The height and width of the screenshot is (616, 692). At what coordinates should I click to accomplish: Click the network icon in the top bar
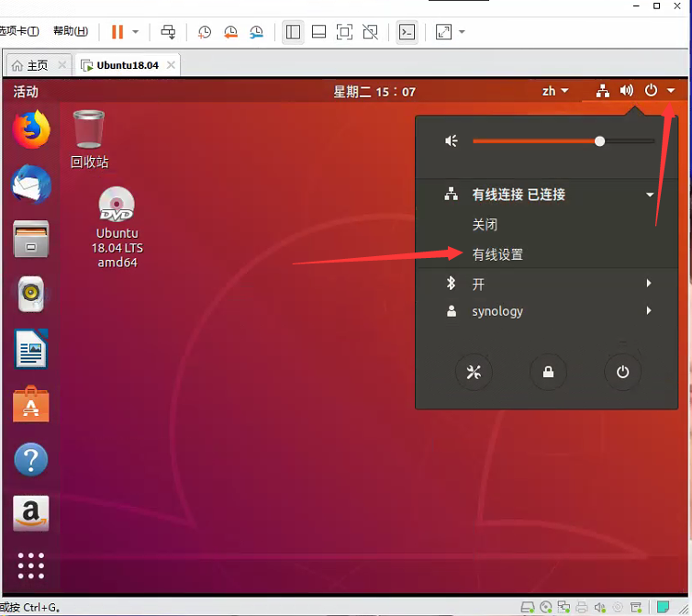point(602,91)
